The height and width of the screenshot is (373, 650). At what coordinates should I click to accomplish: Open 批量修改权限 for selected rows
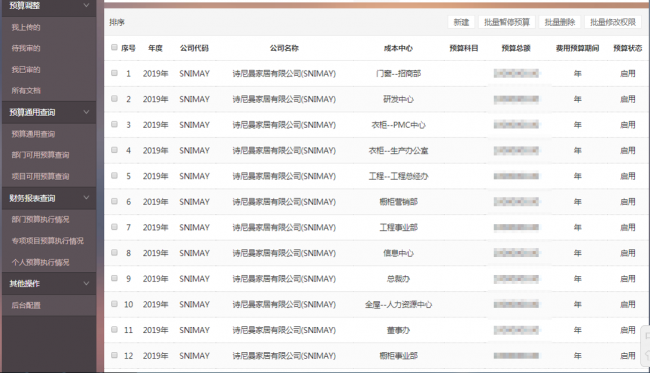coord(613,22)
